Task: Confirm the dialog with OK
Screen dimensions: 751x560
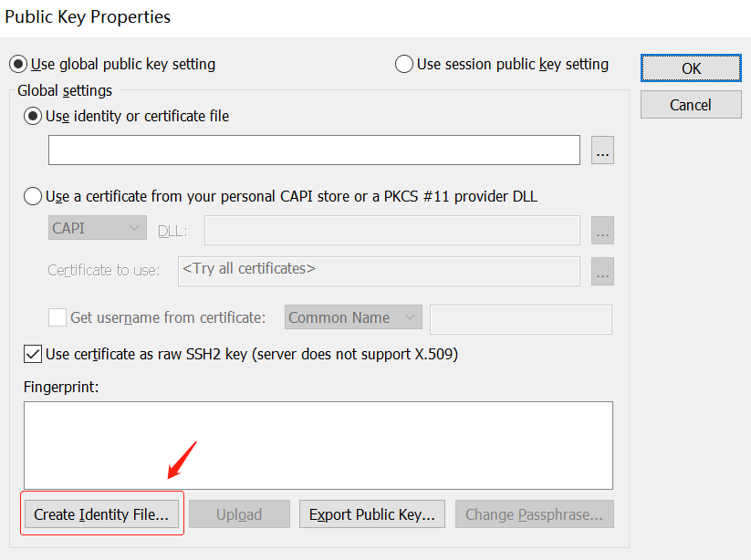Action: (691, 68)
